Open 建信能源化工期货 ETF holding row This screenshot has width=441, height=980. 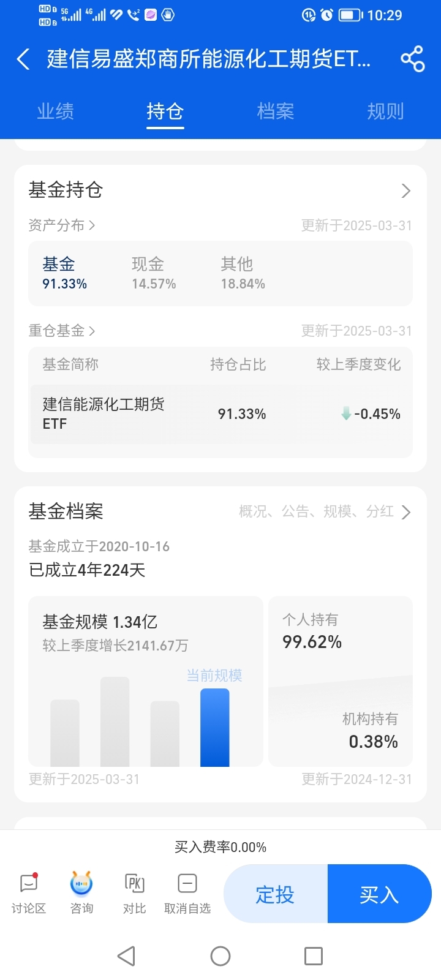tap(221, 414)
